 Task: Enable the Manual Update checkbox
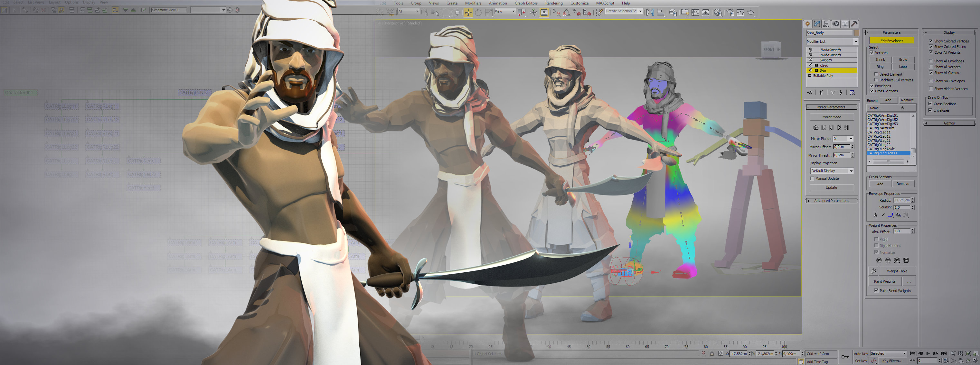point(812,178)
